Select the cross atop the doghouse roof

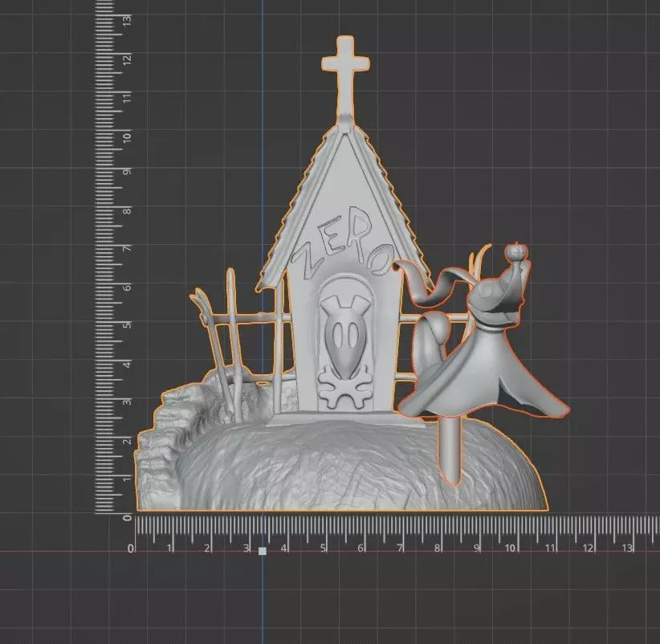pyautogui.click(x=345, y=75)
